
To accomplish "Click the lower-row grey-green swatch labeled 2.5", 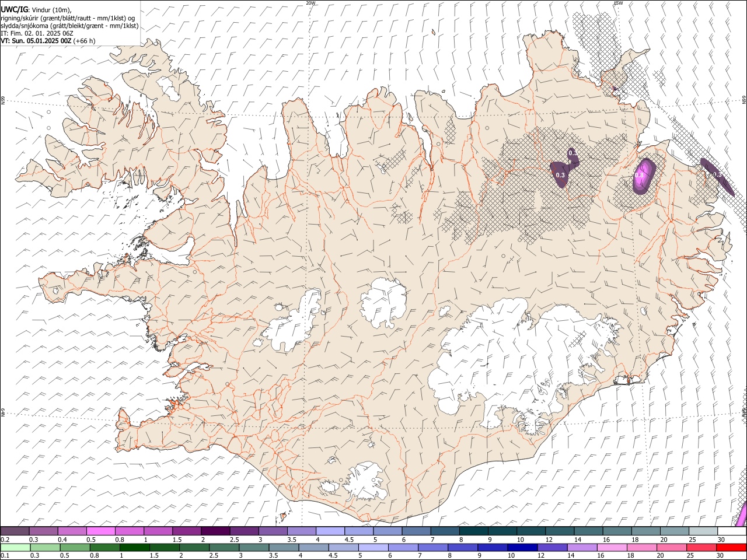I will [x=224, y=547].
